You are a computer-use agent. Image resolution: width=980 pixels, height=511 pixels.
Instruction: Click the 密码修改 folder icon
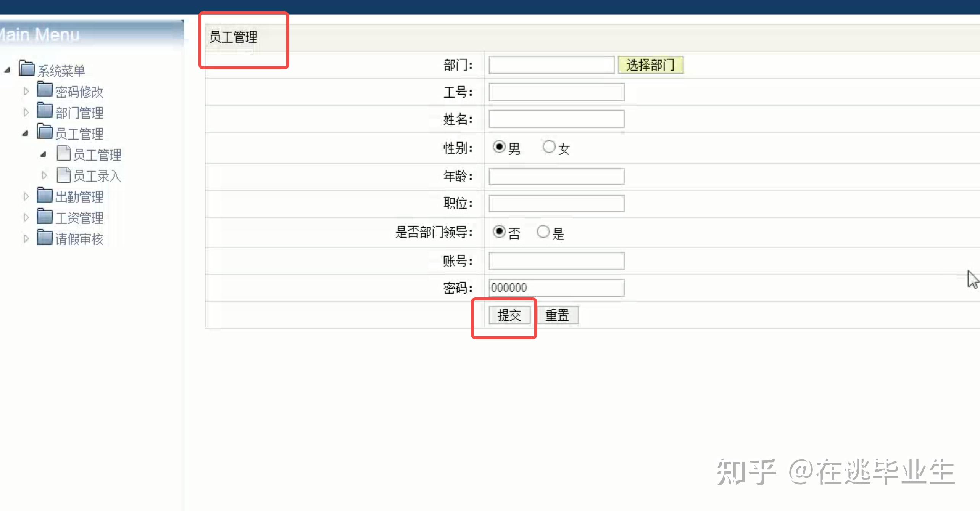click(44, 91)
